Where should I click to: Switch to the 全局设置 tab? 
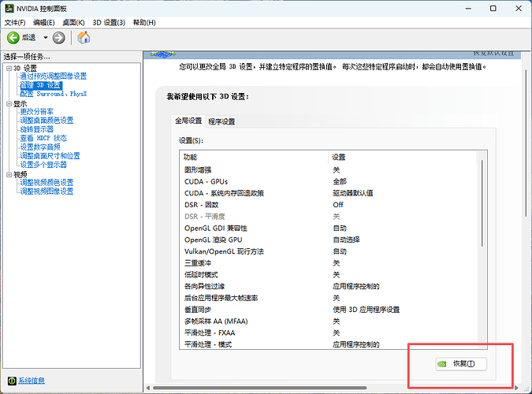pyautogui.click(x=188, y=121)
